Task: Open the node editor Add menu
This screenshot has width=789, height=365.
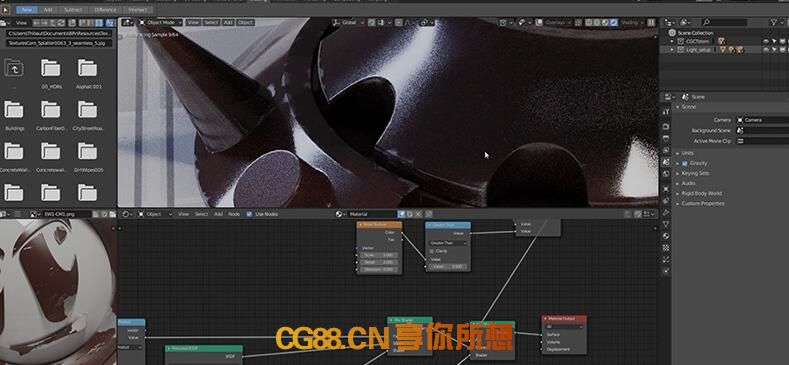Action: coord(218,214)
